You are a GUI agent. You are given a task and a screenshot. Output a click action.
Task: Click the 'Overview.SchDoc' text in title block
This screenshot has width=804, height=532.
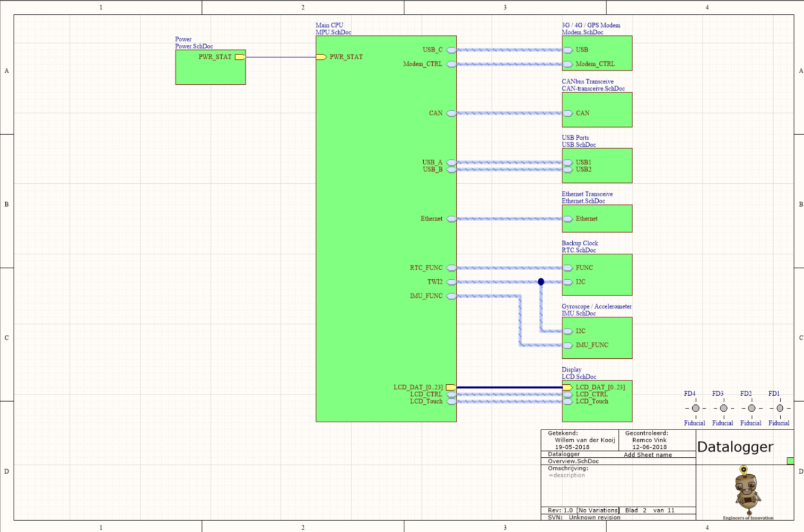coord(573,461)
